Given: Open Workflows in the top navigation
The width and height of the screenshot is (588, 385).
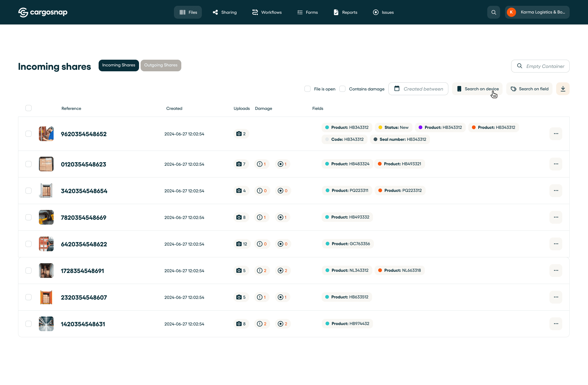Looking at the screenshot, I should click(267, 12).
